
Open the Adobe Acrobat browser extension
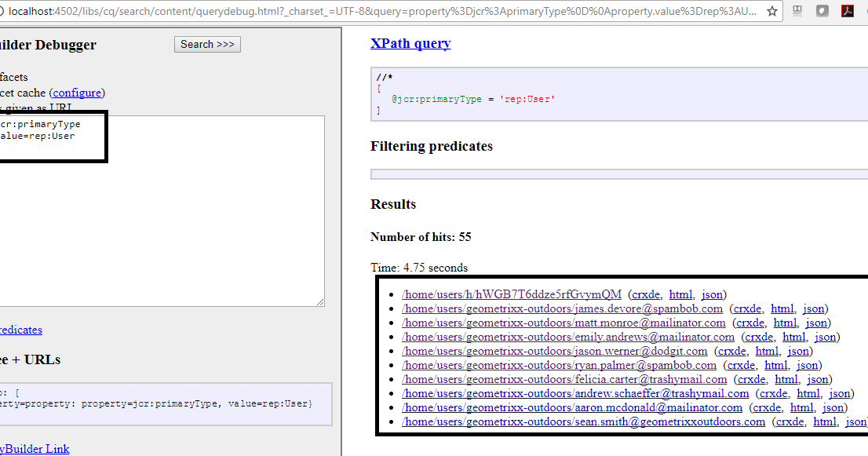coord(848,12)
